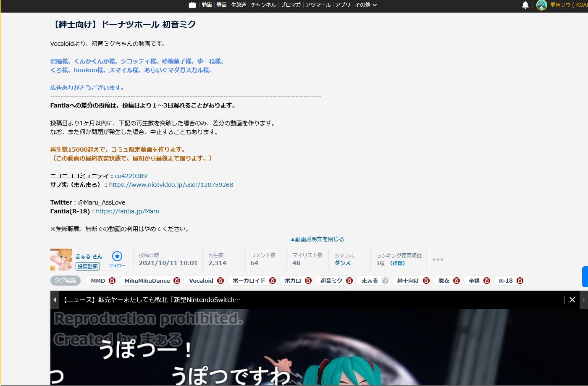Open the user avatar icon in top bar
The height and width of the screenshot is (386, 588).
(x=542, y=5)
